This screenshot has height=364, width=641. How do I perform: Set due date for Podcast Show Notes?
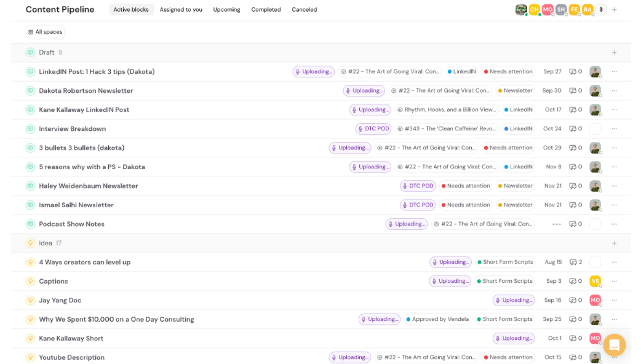tap(556, 224)
